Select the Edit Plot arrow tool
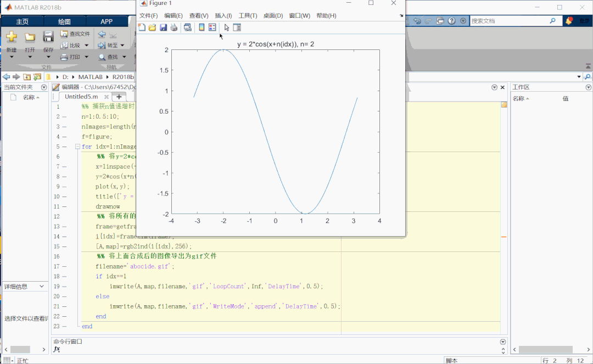 [x=227, y=27]
